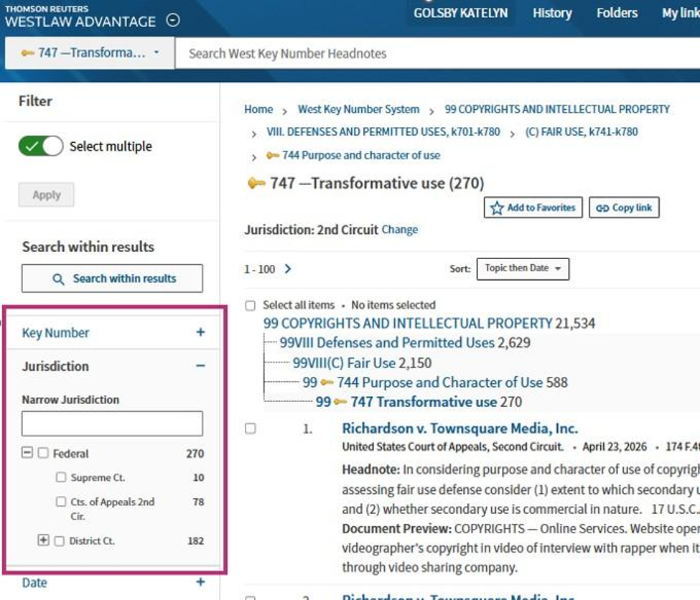Tick the Cts. of Appeals 2nd Cir. checkbox
The height and width of the screenshot is (600, 700).
tap(61, 502)
